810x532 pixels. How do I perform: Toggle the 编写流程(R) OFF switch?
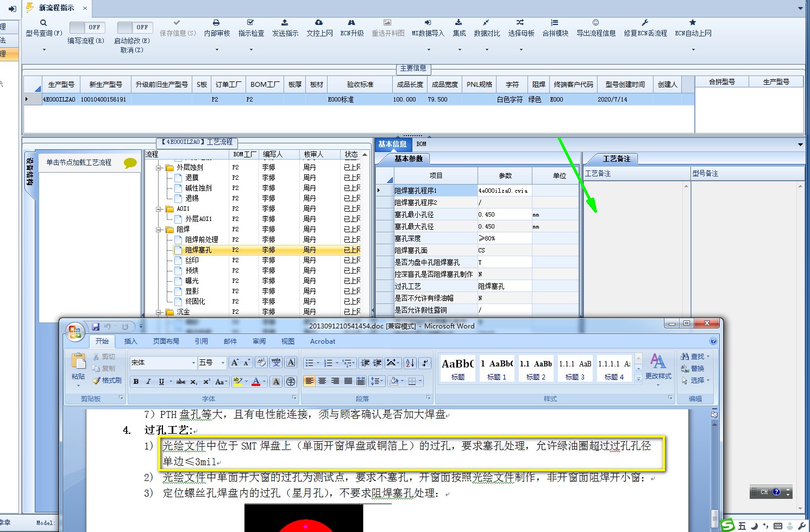(87, 27)
